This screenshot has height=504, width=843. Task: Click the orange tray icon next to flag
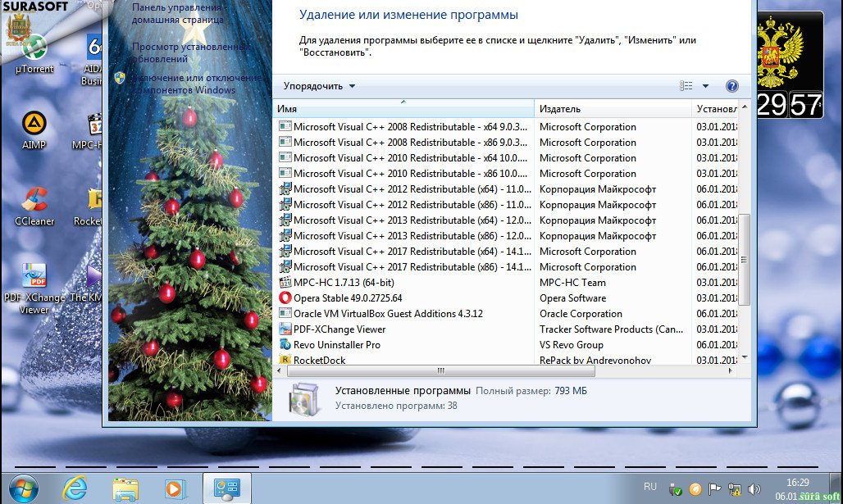695,489
